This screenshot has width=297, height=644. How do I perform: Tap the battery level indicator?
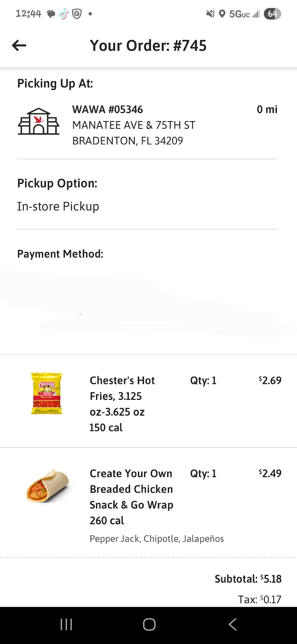(x=272, y=14)
